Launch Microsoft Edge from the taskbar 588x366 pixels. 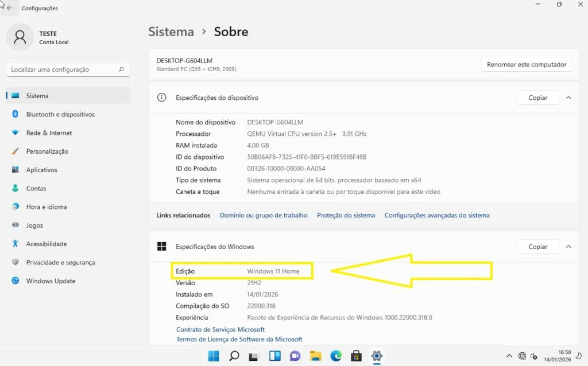(336, 356)
